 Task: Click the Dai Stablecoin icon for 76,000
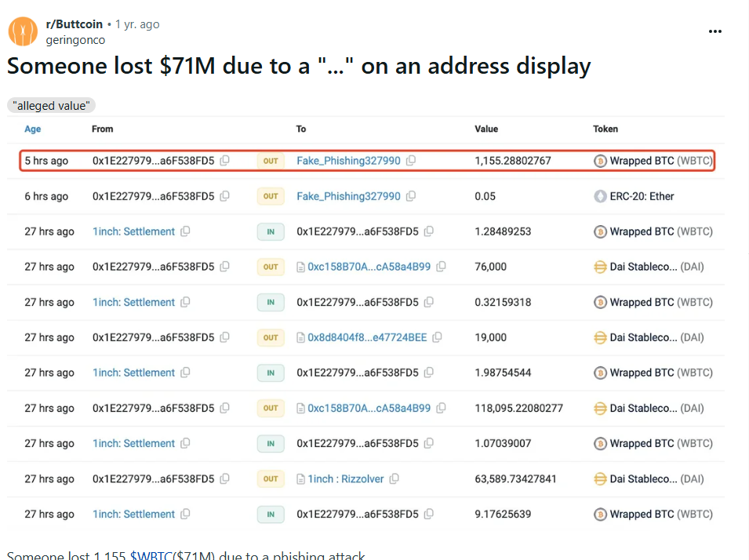(x=600, y=267)
